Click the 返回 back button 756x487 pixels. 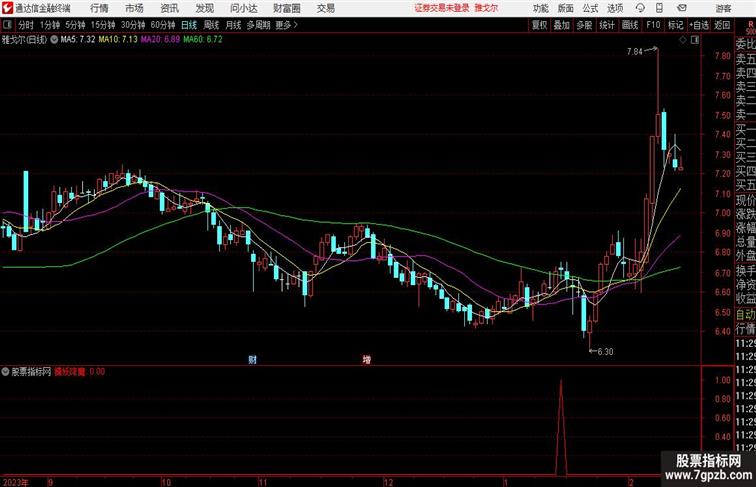[722, 25]
